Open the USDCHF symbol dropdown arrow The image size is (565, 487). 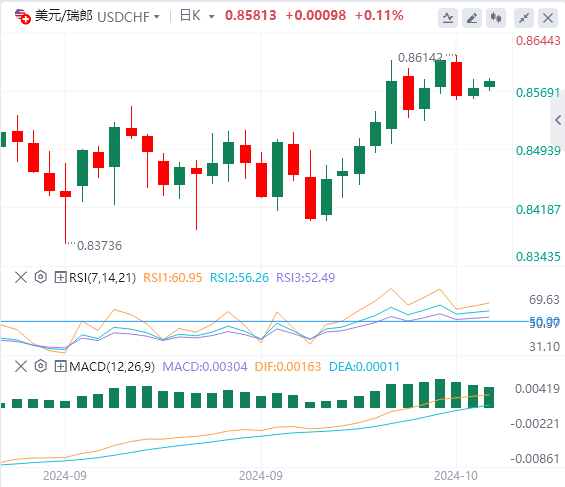coord(156,17)
